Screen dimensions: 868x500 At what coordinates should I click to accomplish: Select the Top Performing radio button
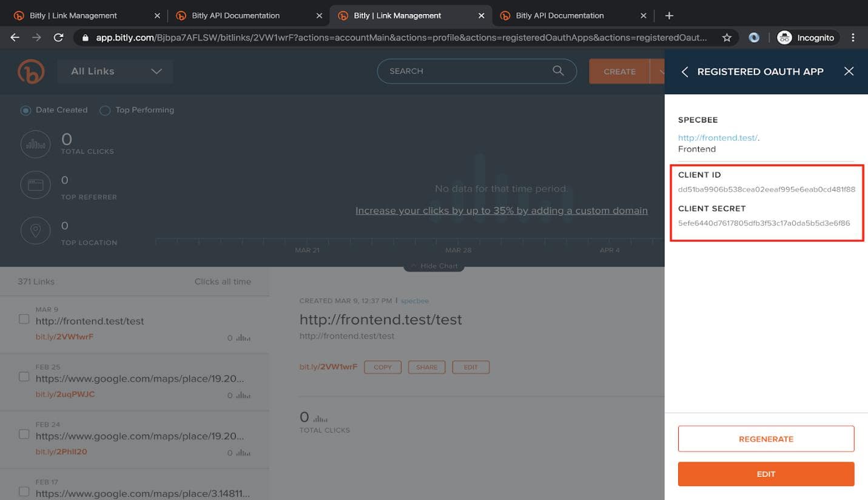point(105,110)
